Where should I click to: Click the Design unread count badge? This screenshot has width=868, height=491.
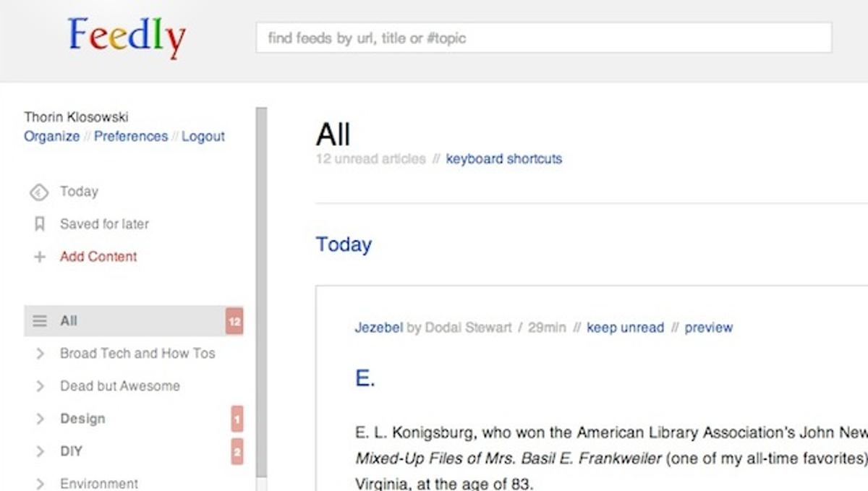click(x=237, y=419)
